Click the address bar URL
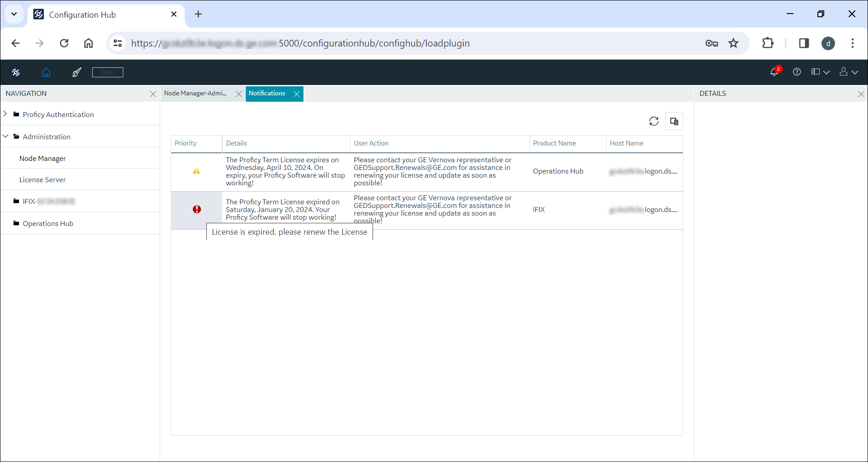 click(300, 43)
